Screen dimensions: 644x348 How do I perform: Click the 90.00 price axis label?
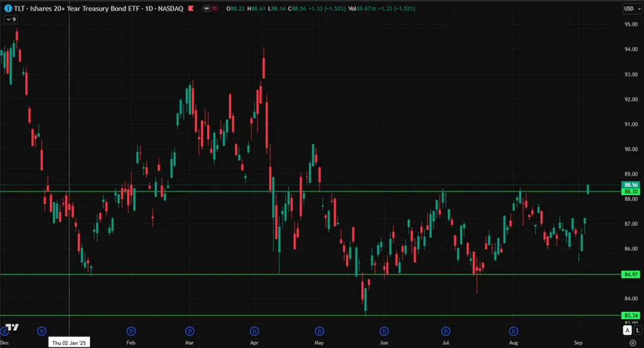coord(631,149)
